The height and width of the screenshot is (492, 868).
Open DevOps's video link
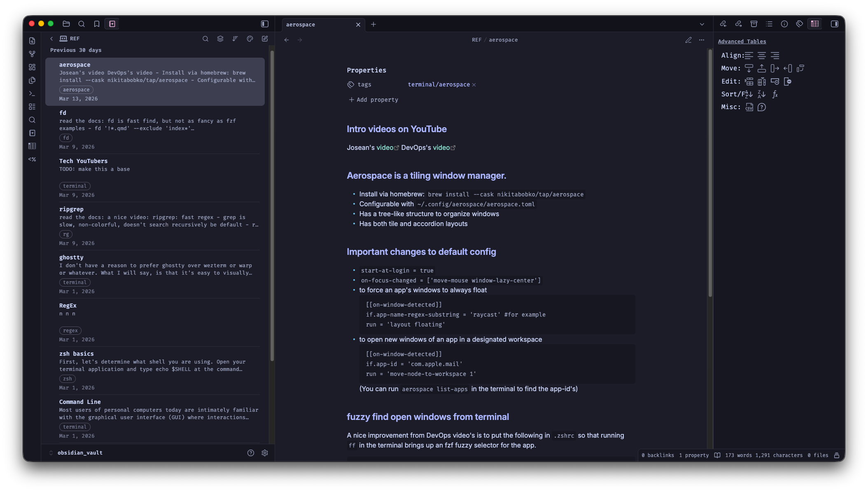[x=444, y=147]
